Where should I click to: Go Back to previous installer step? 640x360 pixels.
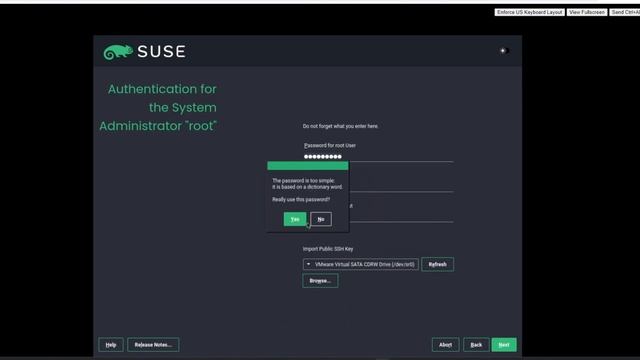click(476, 345)
